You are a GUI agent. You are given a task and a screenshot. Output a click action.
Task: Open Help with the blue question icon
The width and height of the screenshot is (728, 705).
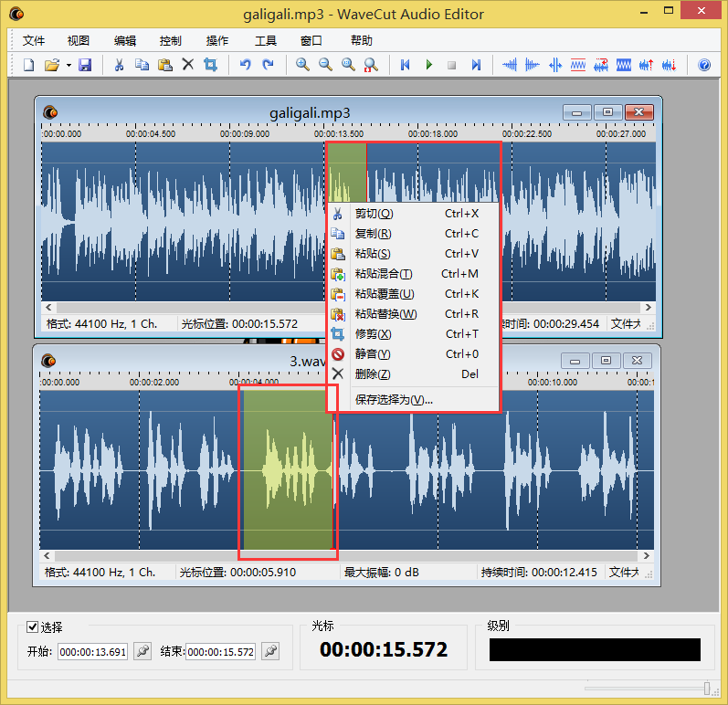(704, 65)
